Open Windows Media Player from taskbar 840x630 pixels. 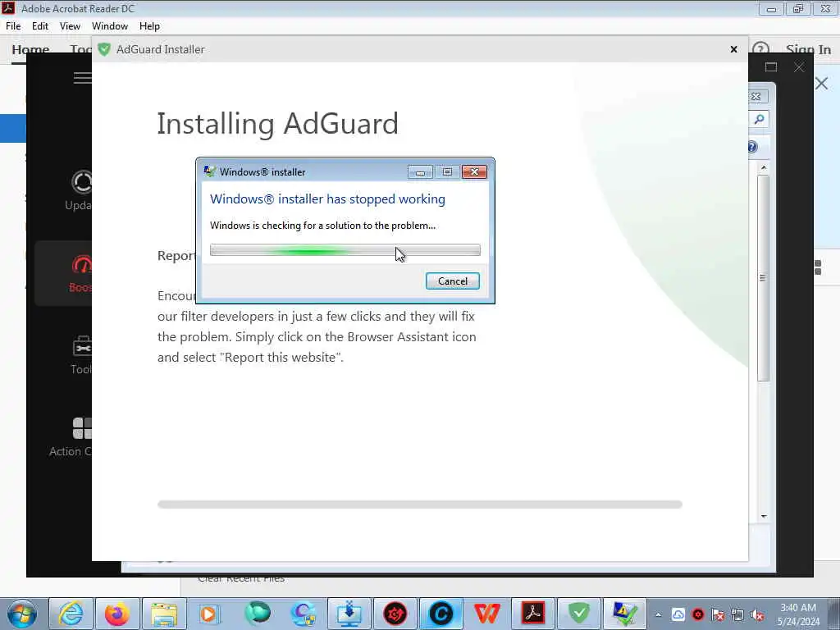coord(209,614)
